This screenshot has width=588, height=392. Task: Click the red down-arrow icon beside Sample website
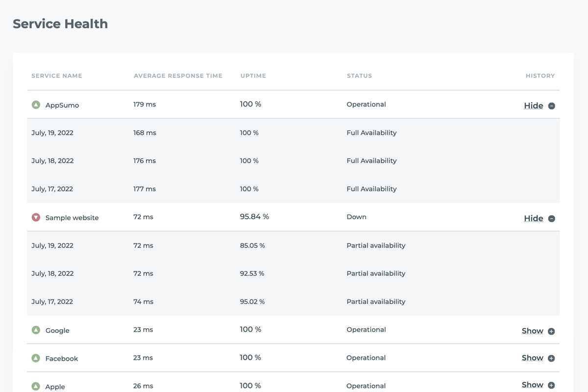point(36,217)
